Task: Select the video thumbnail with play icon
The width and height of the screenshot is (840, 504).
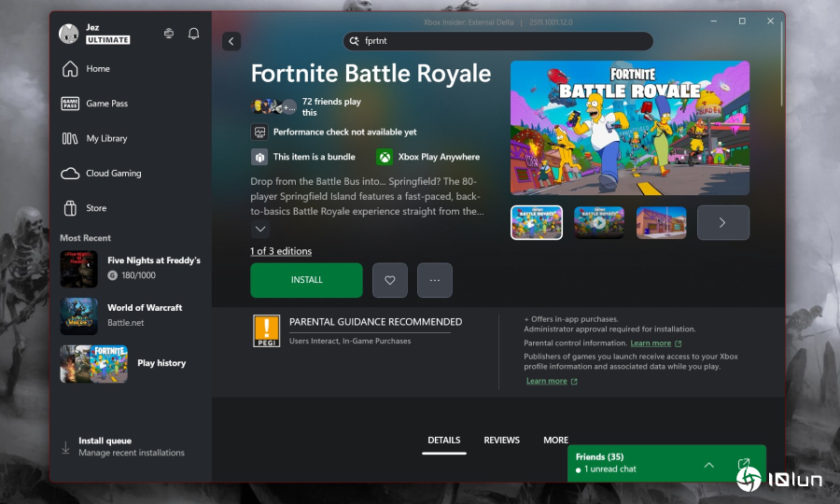Action: pos(598,223)
